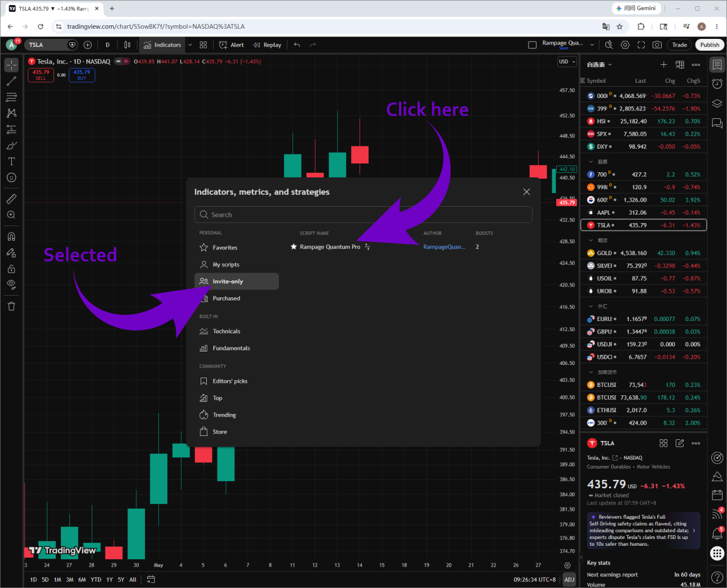Select the zoom in tool

(11, 215)
